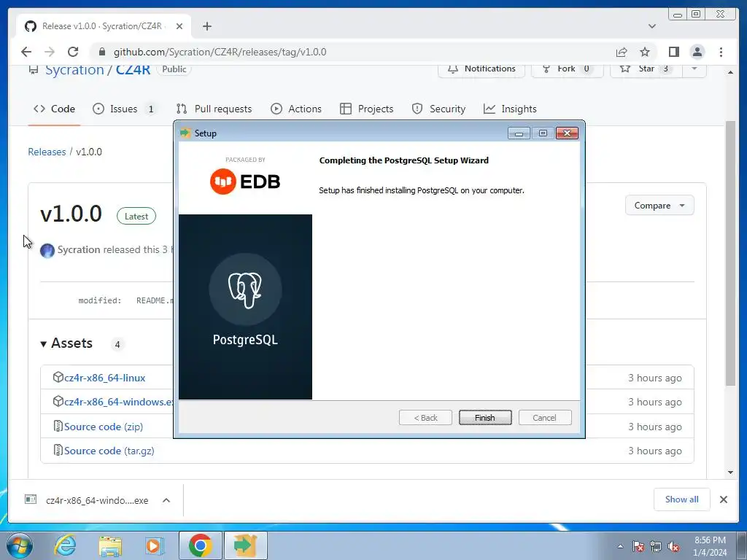
Task: Collapse the Assets section triangle
Action: coord(43,344)
